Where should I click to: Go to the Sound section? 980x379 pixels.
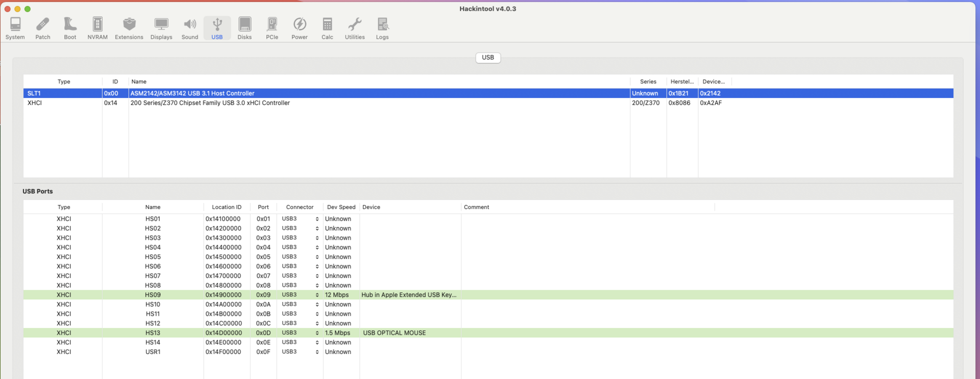(190, 28)
